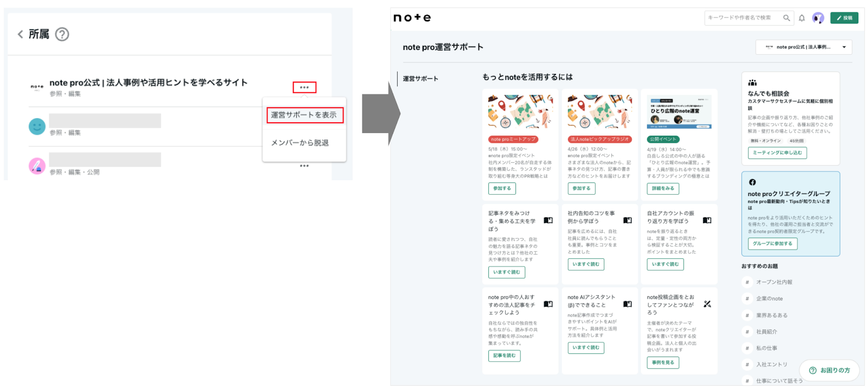Click the people icon above なんでも相談
The image size is (868, 388).
point(752,83)
